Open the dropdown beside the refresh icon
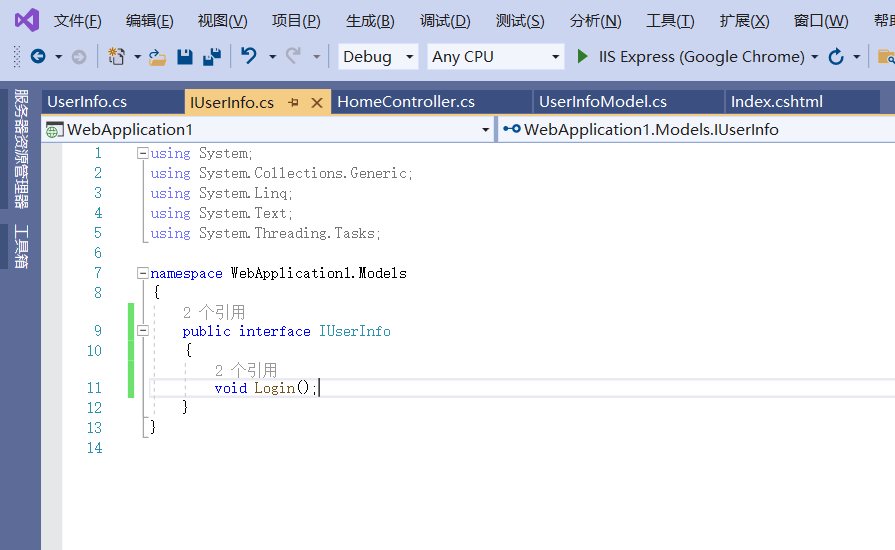Screen dimensions: 895x550 856,57
